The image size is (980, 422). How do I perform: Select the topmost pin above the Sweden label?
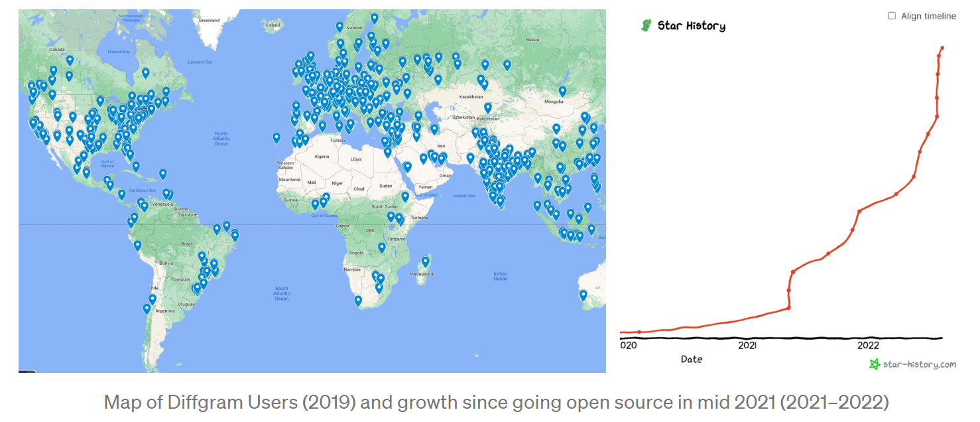[x=374, y=18]
